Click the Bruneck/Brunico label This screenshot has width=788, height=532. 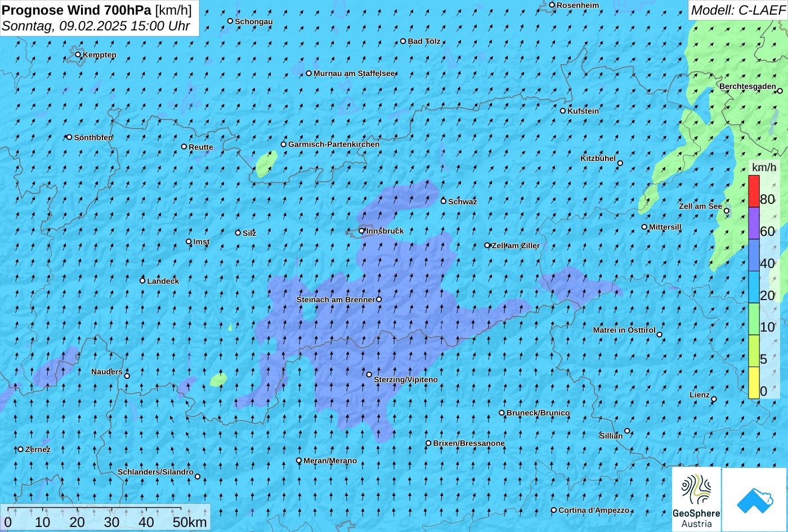[x=538, y=413]
